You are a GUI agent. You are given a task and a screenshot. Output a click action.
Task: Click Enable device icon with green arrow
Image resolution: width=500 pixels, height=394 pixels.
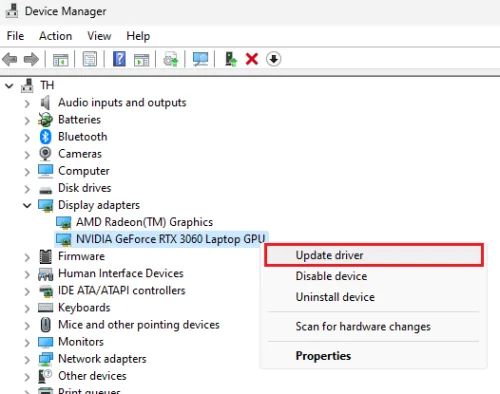(231, 59)
